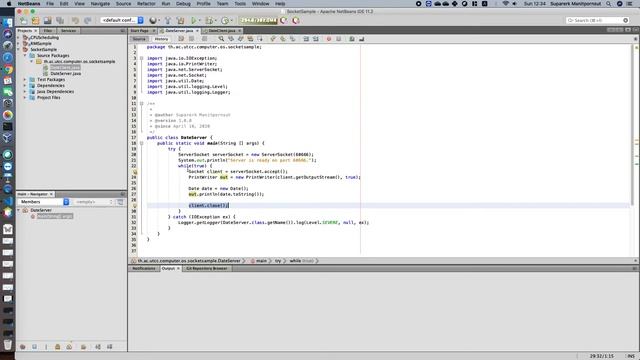640x360 pixels.
Task: Open the Trash in the macOS dock
Action: [x=8, y=344]
